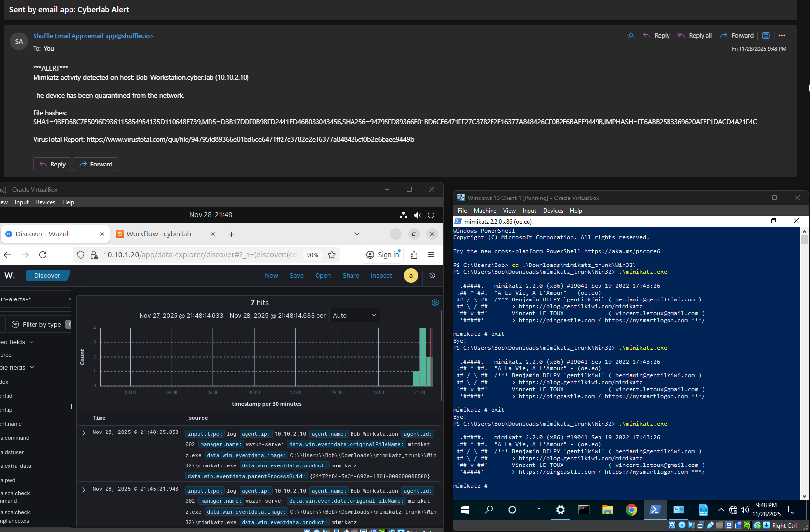Expand the 21:45:21.948 log entry row
Image resolution: width=810 pixels, height=532 pixels.
coord(84,490)
